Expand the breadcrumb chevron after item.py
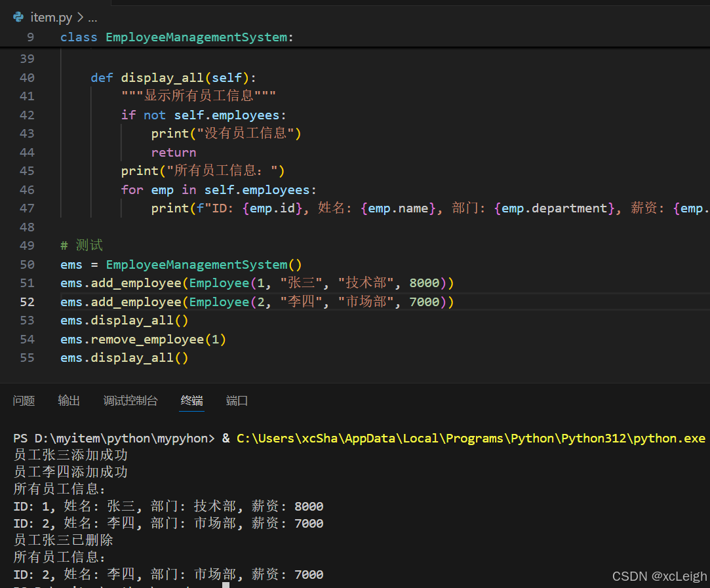 pyautogui.click(x=80, y=17)
